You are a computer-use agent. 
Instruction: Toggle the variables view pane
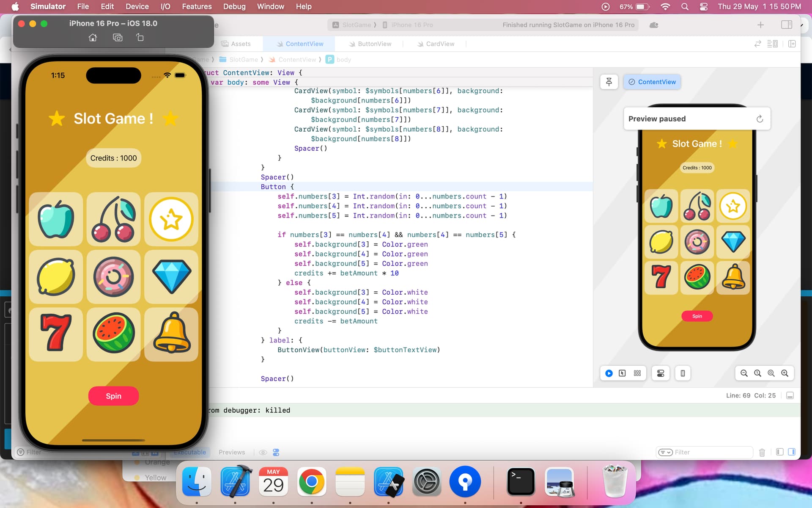pos(780,452)
